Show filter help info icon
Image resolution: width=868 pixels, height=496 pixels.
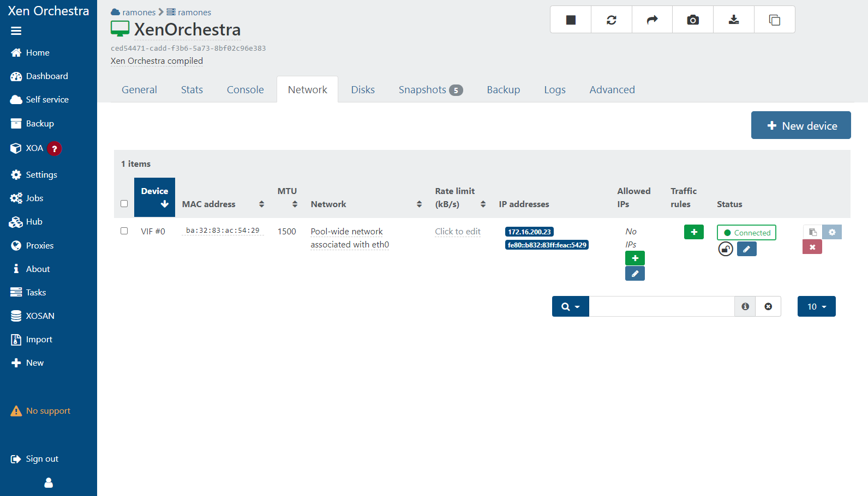click(745, 306)
